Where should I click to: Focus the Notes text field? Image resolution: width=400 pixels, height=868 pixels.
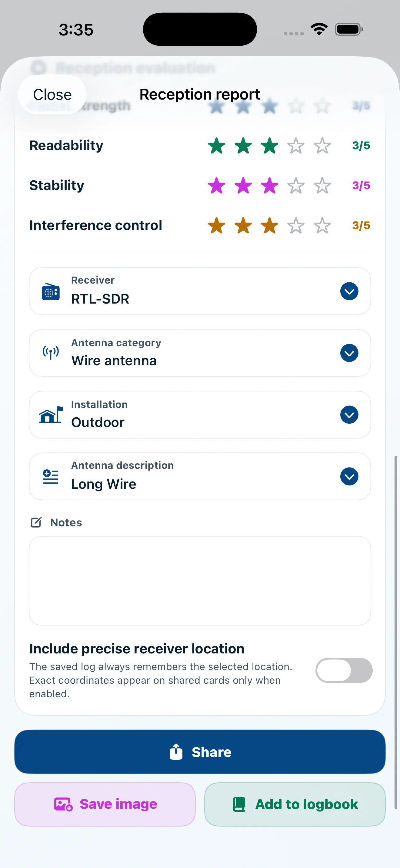coord(200,580)
